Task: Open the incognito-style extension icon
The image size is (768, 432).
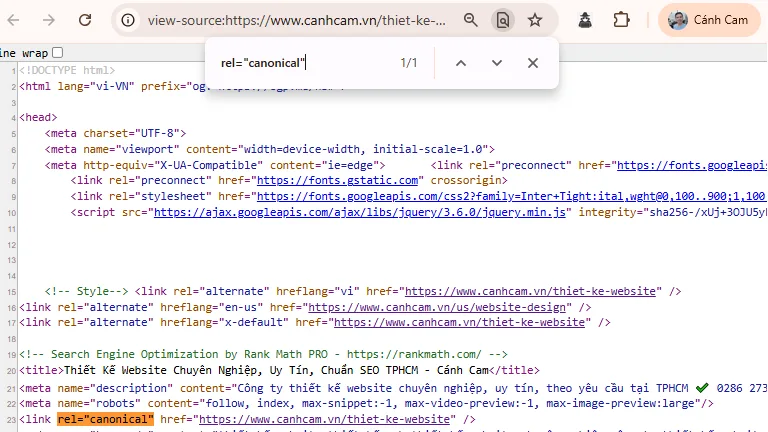Action: pos(585,20)
